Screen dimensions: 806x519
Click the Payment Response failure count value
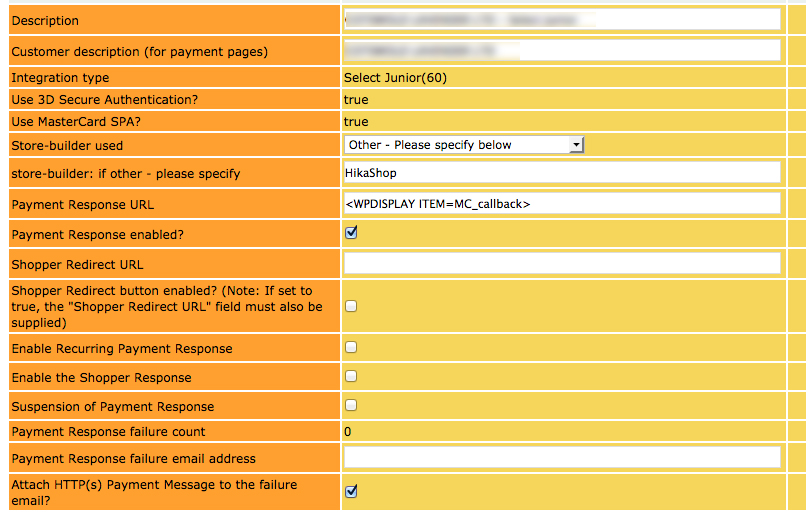(348, 432)
